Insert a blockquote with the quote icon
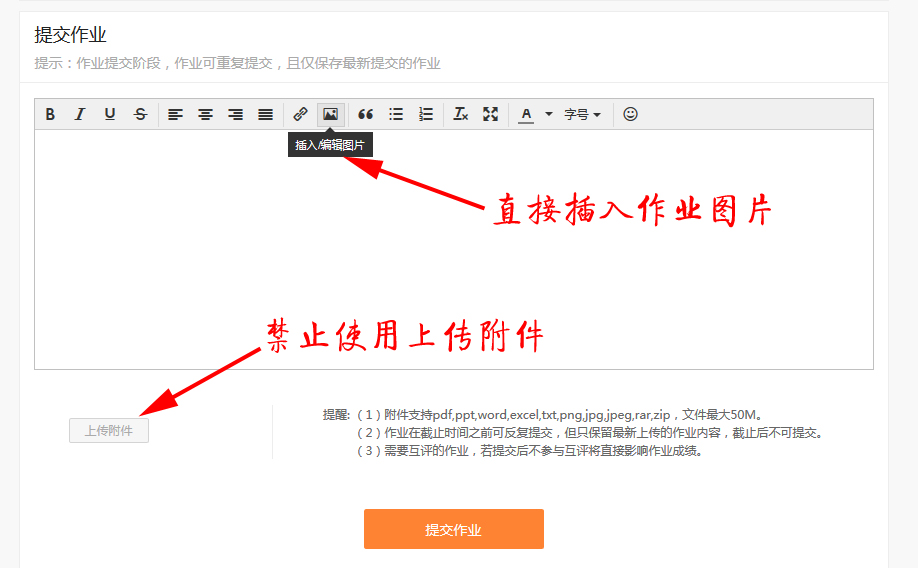 (x=365, y=114)
